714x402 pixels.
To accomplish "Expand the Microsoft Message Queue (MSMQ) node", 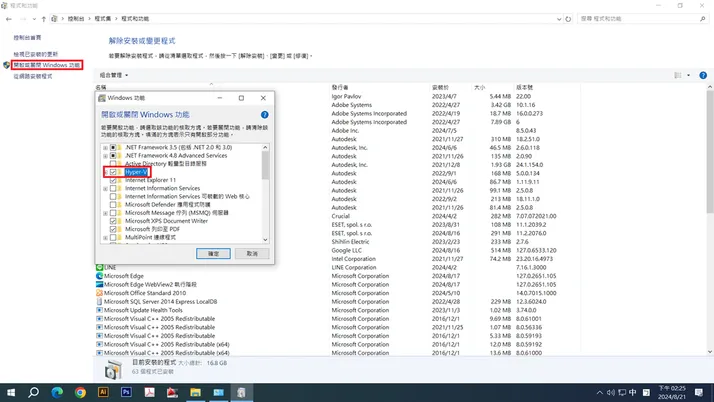I will coord(105,213).
